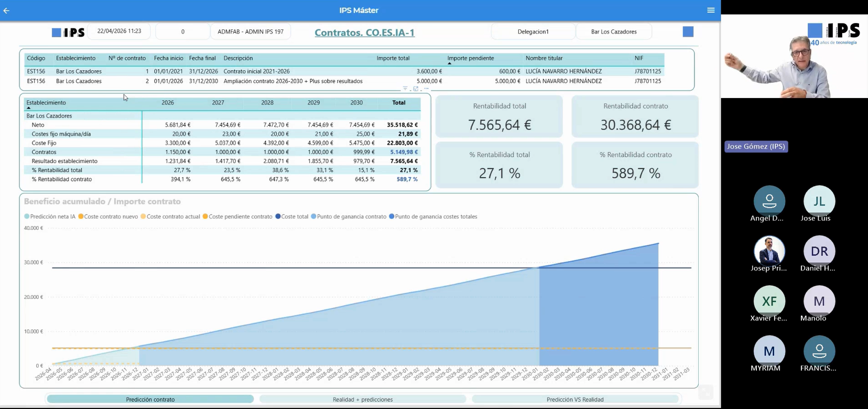This screenshot has width=868, height=409.
Task: Click the blue square icon beside Bar Los Cazadores
Action: [688, 31]
